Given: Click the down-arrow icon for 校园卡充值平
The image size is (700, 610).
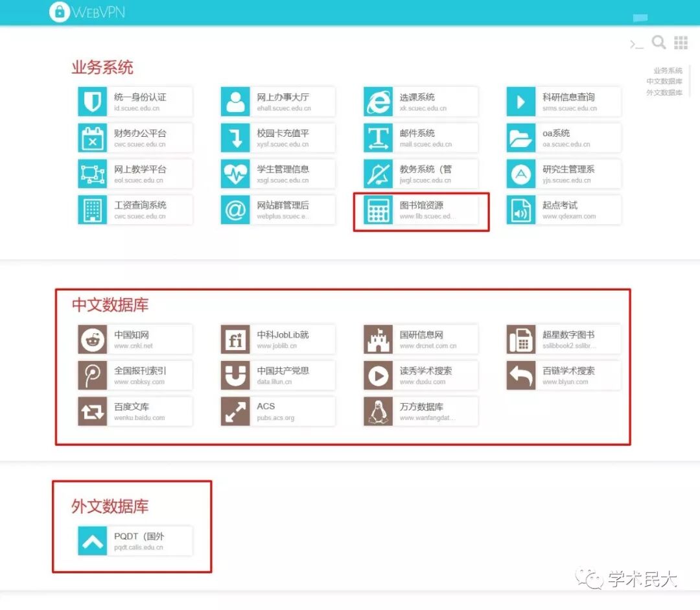Looking at the screenshot, I should pos(235,137).
